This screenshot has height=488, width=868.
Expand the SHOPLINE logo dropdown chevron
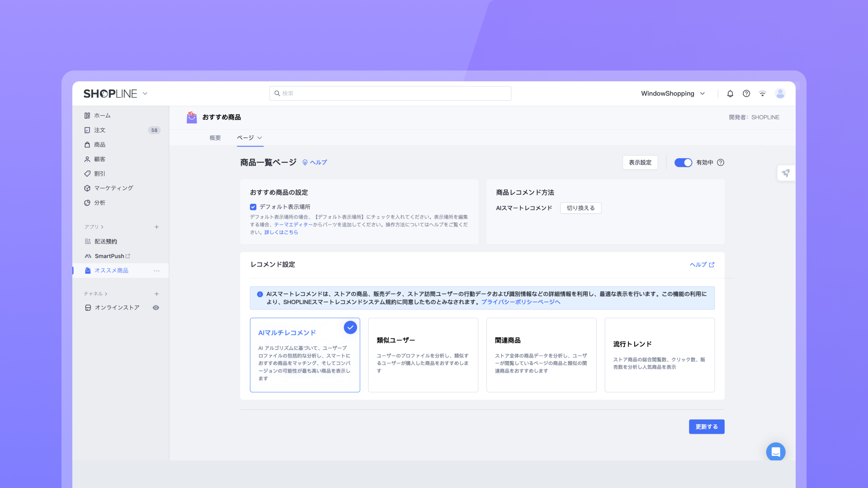coord(145,94)
